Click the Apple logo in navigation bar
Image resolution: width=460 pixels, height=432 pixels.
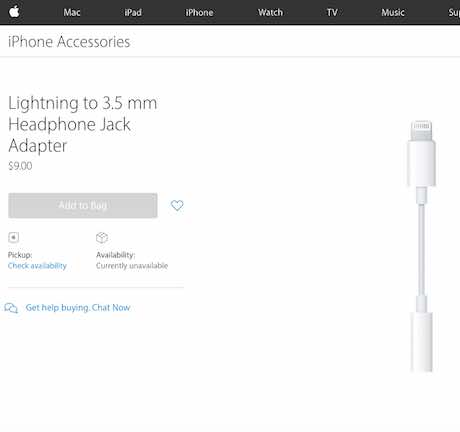pos(14,12)
